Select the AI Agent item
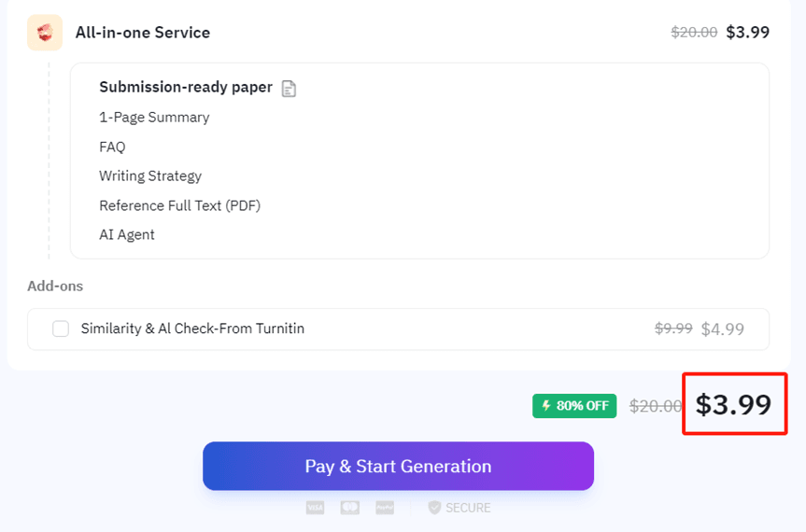Screen dimensions: 806x532 126,234
